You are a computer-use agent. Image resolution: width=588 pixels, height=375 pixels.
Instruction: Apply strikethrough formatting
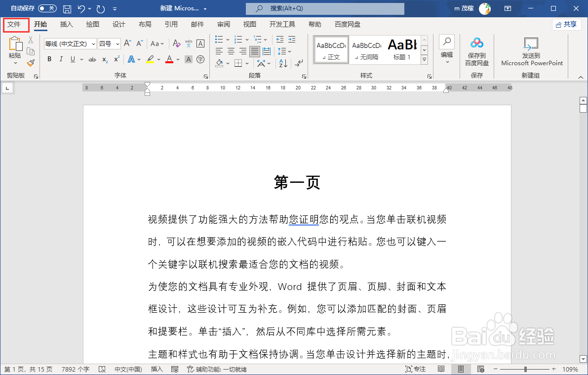[x=92, y=59]
